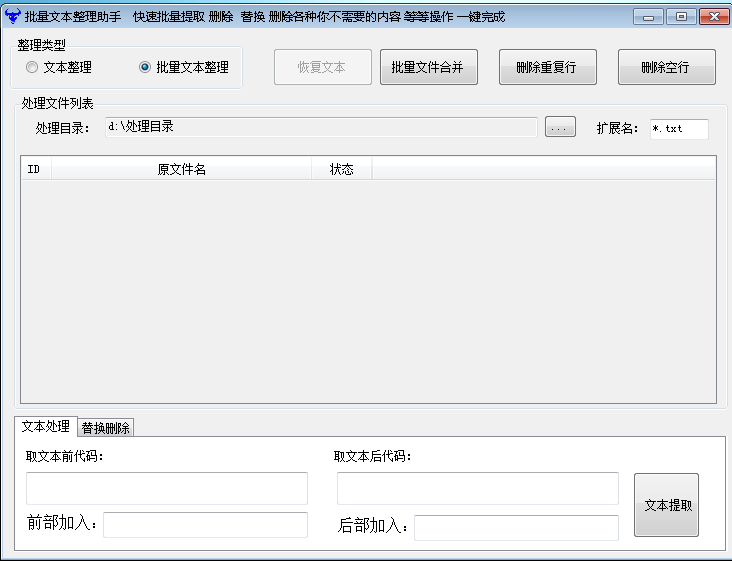This screenshot has height=561, width=732.
Task: Click the blue bull app icon in title bar
Action: [x=13, y=16]
